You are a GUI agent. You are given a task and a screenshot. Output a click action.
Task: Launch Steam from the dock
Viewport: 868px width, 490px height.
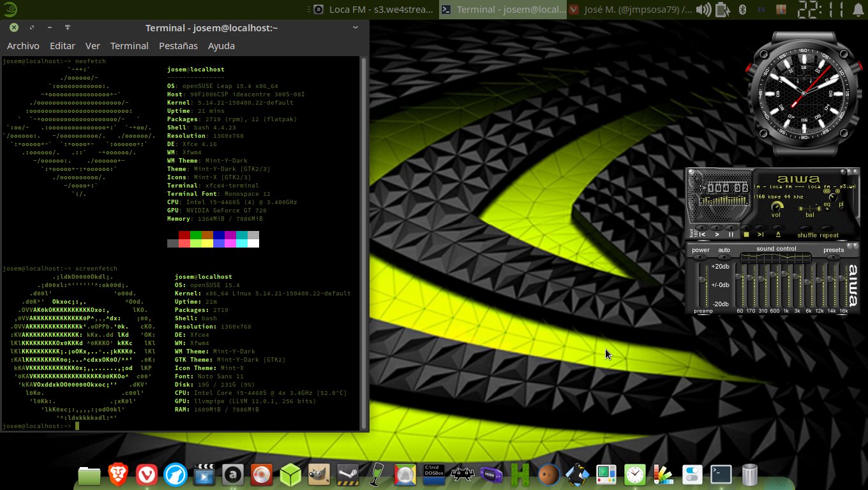(348, 475)
